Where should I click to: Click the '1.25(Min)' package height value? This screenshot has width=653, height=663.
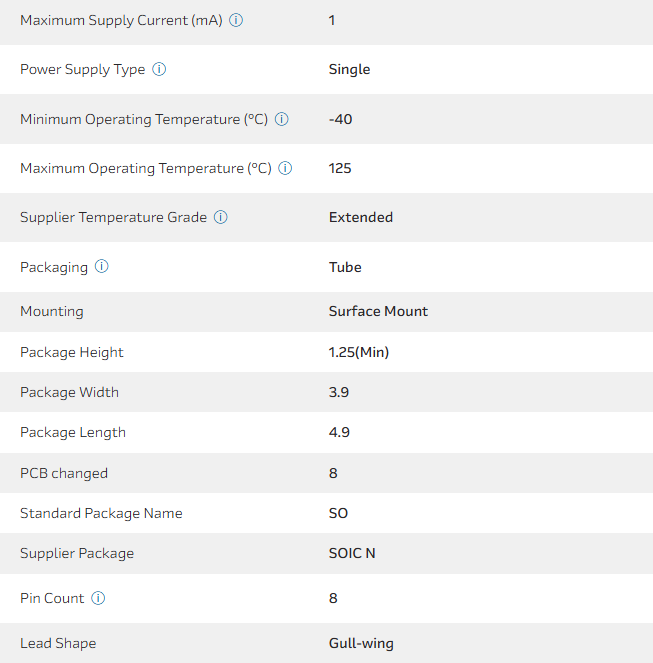pyautogui.click(x=359, y=352)
